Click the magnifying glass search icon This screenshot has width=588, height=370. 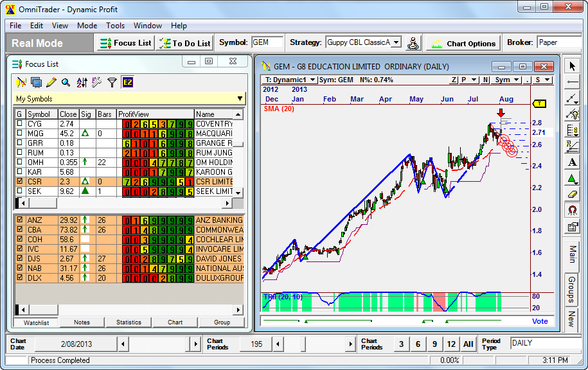point(66,82)
